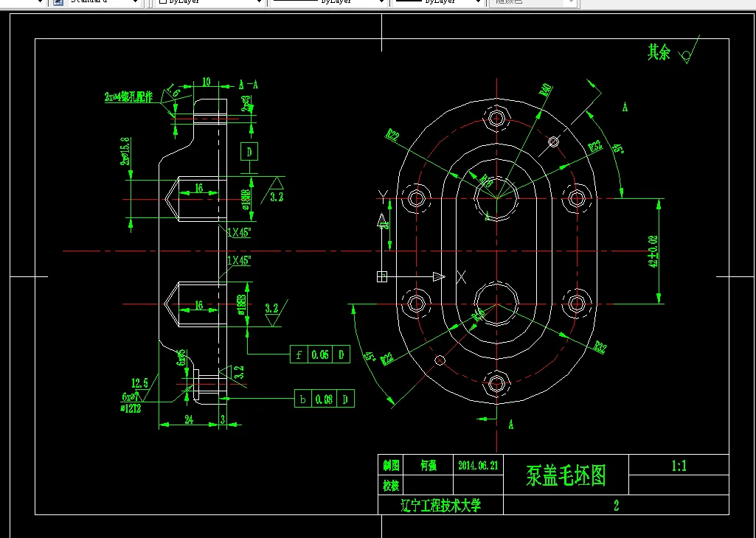Select the 泵盖毛坯图 drawing title

(566, 475)
